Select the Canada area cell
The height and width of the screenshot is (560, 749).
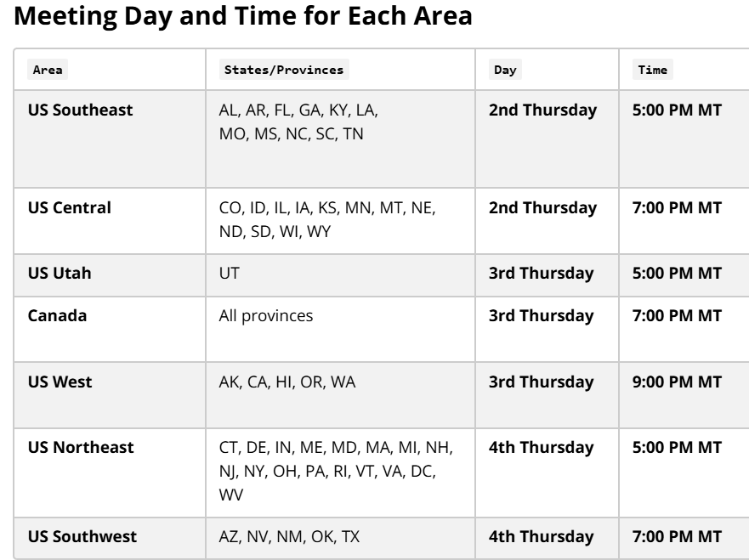(x=110, y=329)
